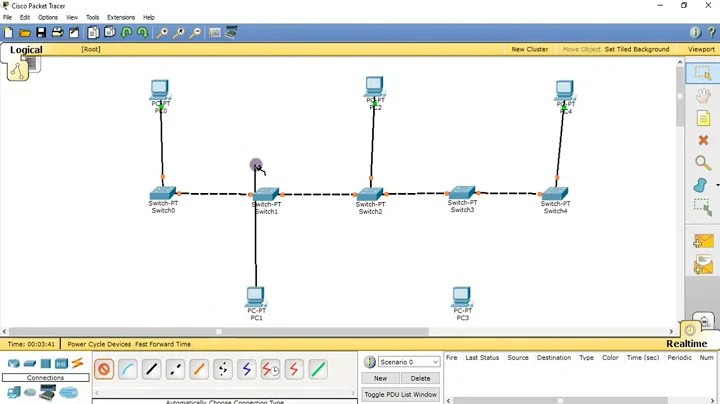Show Connections lightning category
The image size is (720, 404).
(77, 363)
